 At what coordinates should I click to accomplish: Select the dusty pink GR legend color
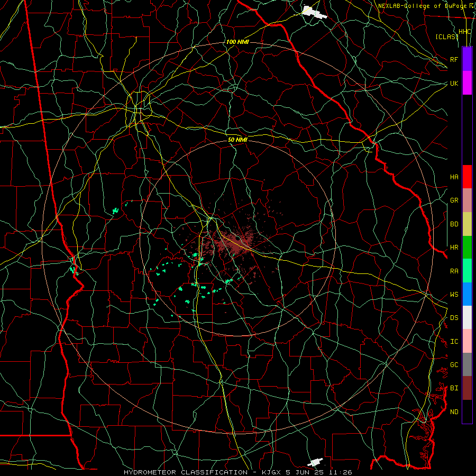tap(467, 200)
